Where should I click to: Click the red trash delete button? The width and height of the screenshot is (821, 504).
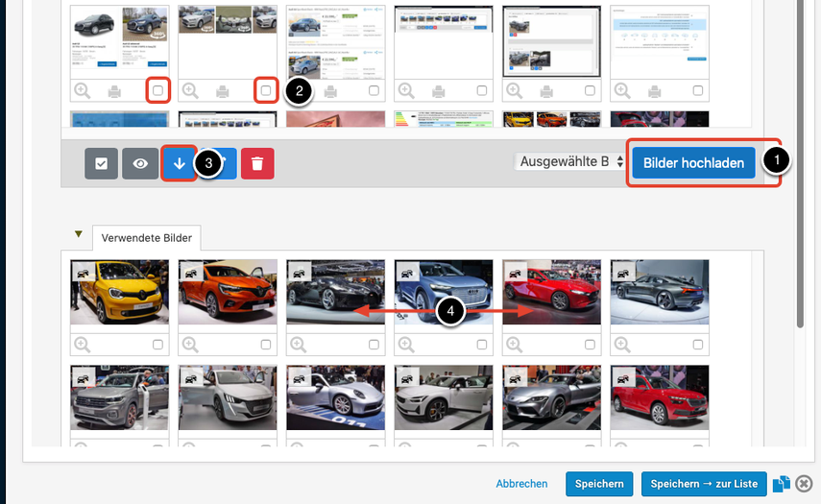tap(257, 163)
